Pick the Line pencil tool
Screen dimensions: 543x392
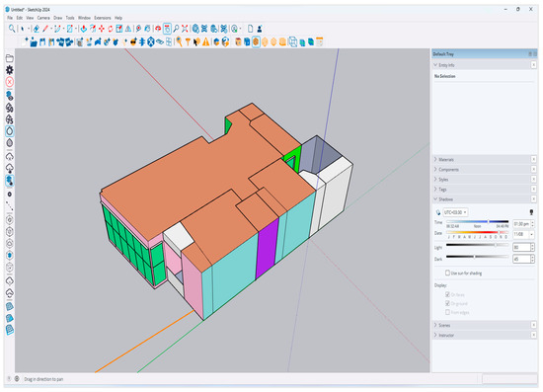[45, 29]
